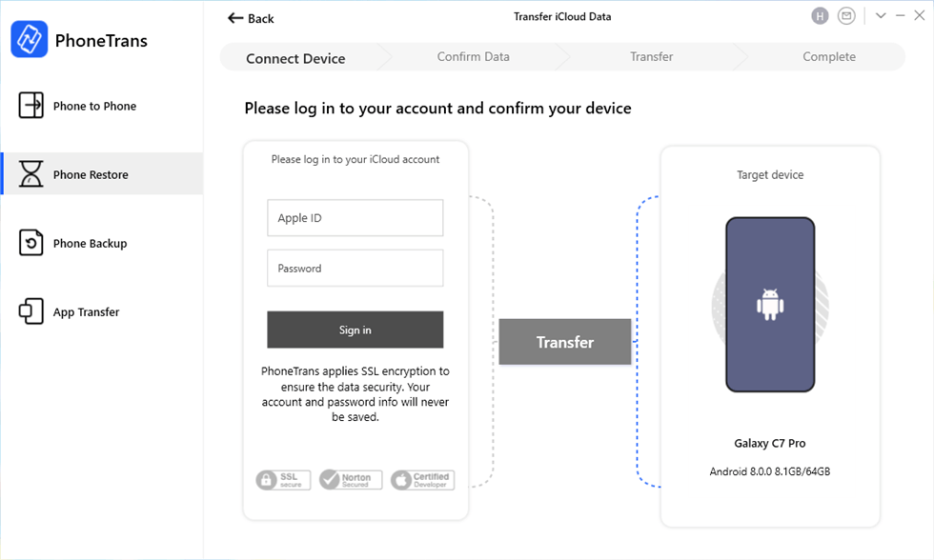Viewport: 934px width, 560px height.
Task: Click the gray Transfer button
Action: (x=564, y=342)
